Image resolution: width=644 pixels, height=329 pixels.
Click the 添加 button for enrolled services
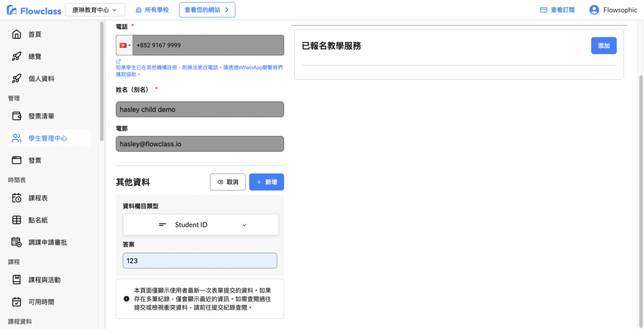coord(603,46)
